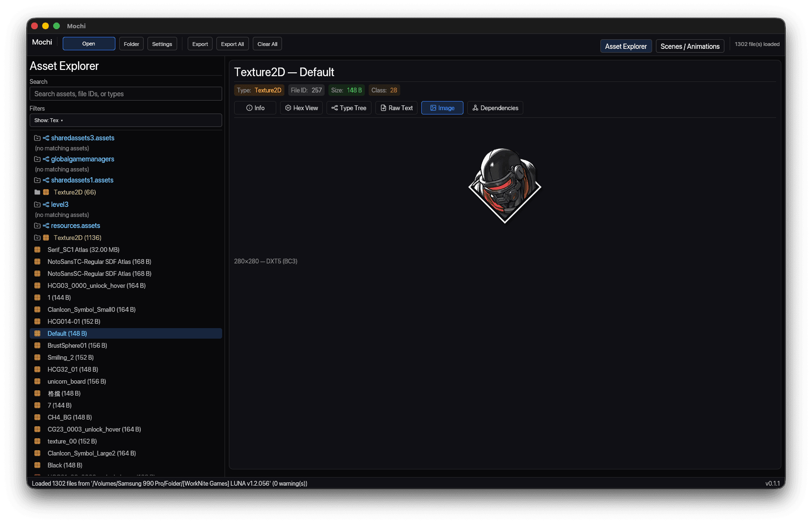
Task: Select Serif_SC1 Atlas (32.00 MB) row
Action: tap(126, 250)
